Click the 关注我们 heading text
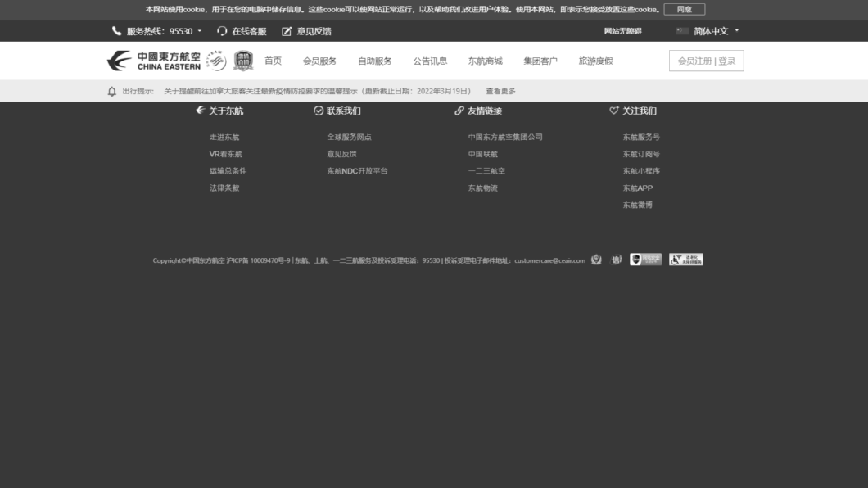868x488 pixels. (x=640, y=111)
